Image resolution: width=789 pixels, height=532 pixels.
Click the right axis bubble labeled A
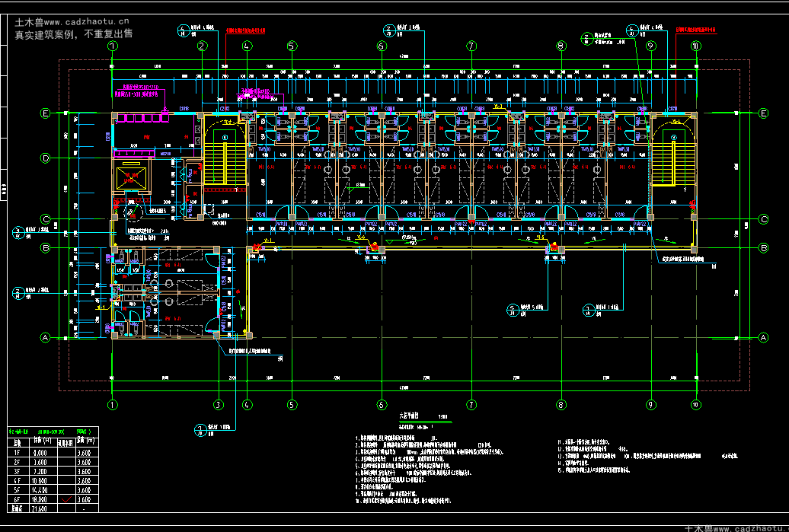point(763,337)
